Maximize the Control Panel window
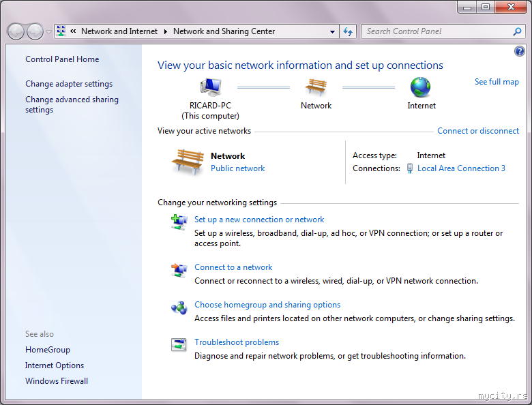 pos(486,7)
